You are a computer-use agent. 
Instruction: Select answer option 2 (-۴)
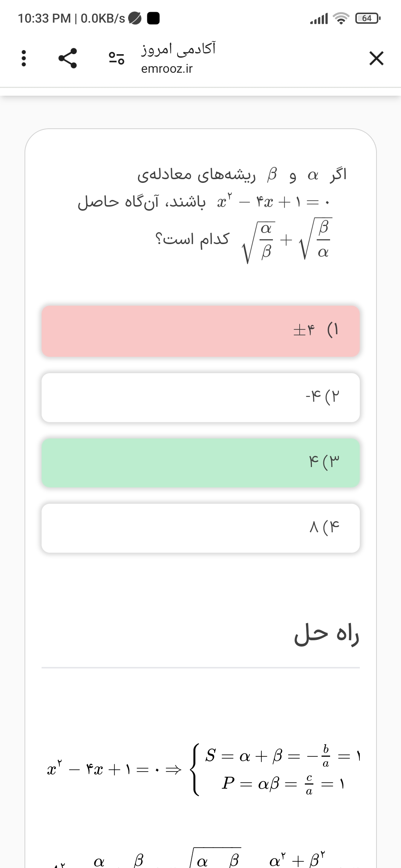tap(200, 397)
